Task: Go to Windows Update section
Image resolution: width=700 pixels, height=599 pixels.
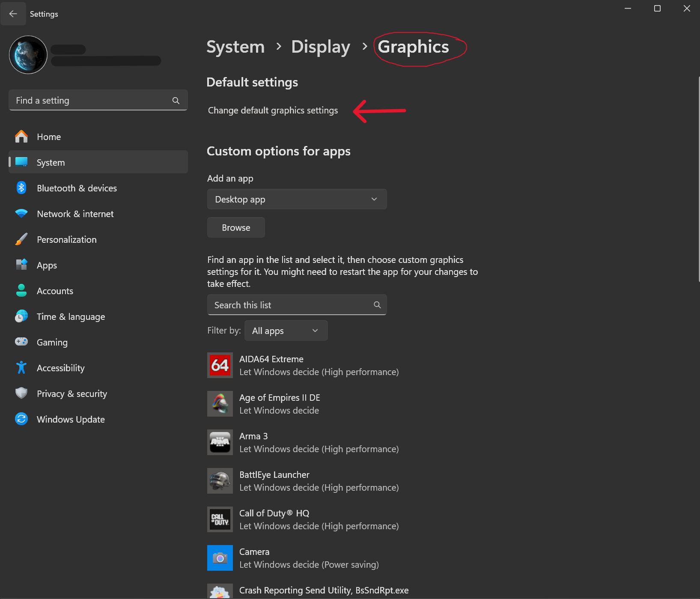Action: click(x=71, y=420)
